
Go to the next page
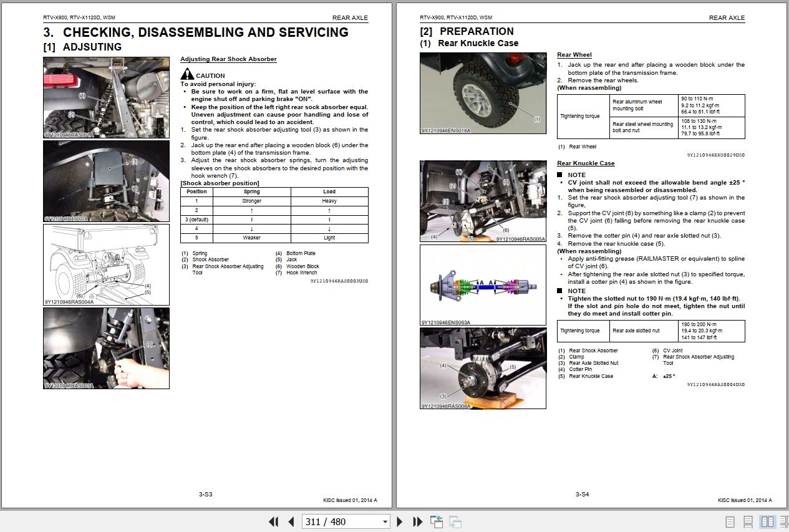coord(400,521)
